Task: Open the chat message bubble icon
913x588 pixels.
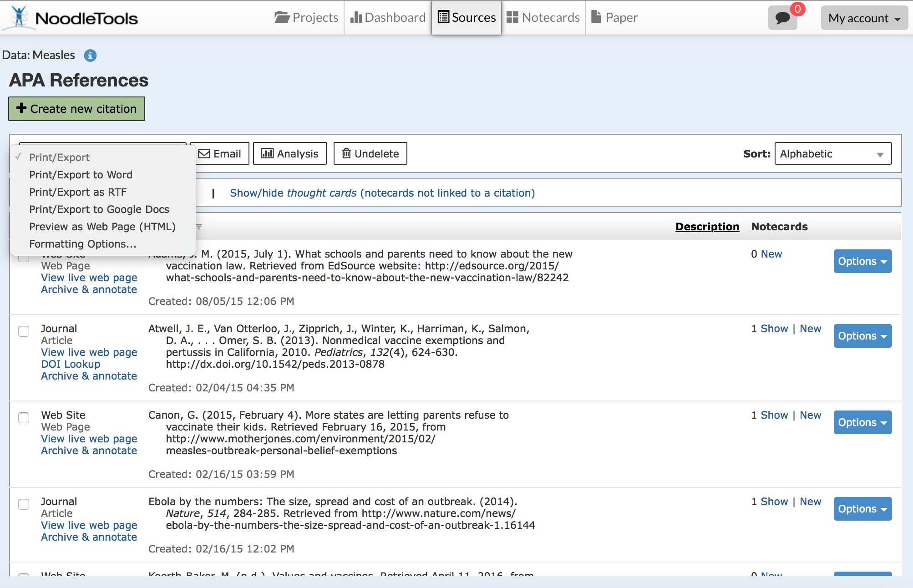Action: coord(782,18)
